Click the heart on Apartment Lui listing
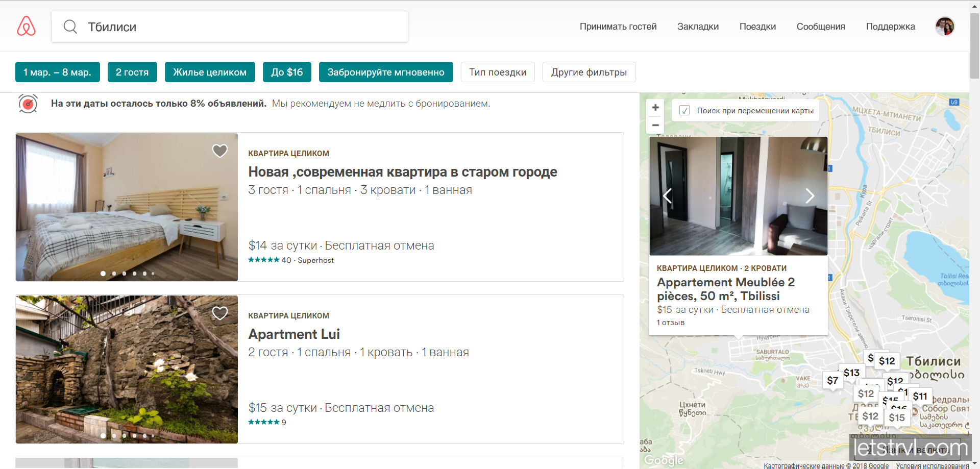Viewport: 980px width, 469px height. [220, 313]
